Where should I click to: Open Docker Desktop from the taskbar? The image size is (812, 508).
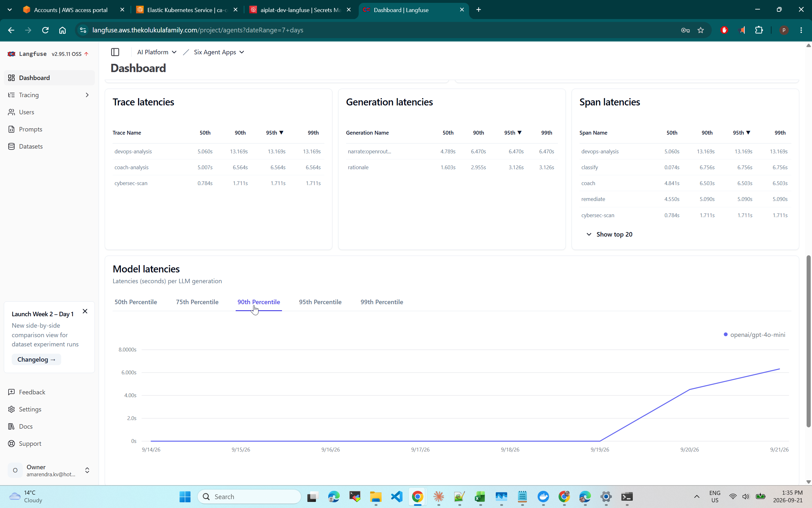pyautogui.click(x=543, y=497)
